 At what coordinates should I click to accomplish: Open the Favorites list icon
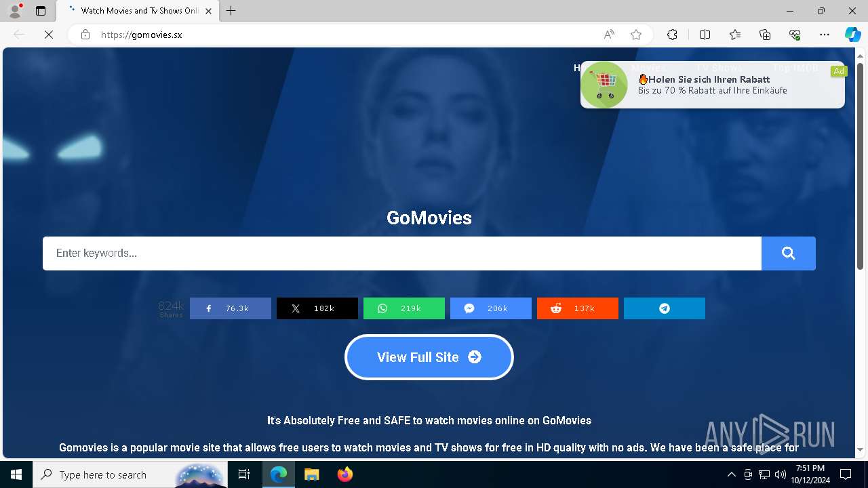tap(735, 35)
